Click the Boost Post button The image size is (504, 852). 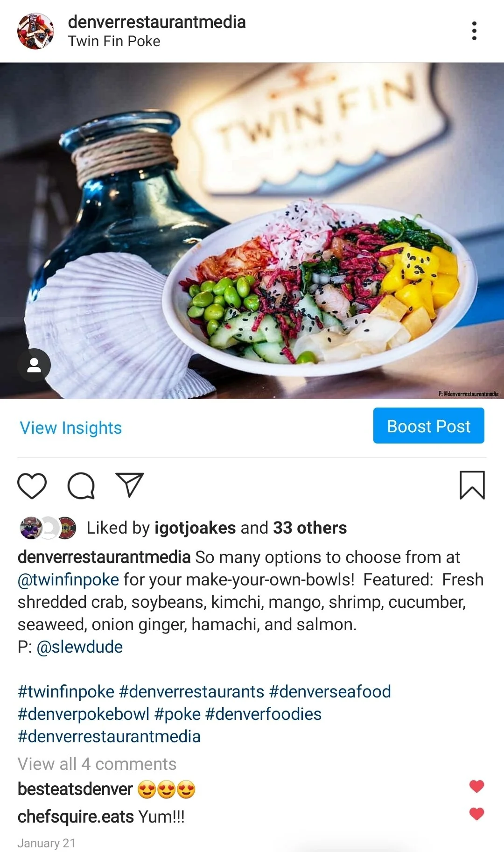pos(428,426)
